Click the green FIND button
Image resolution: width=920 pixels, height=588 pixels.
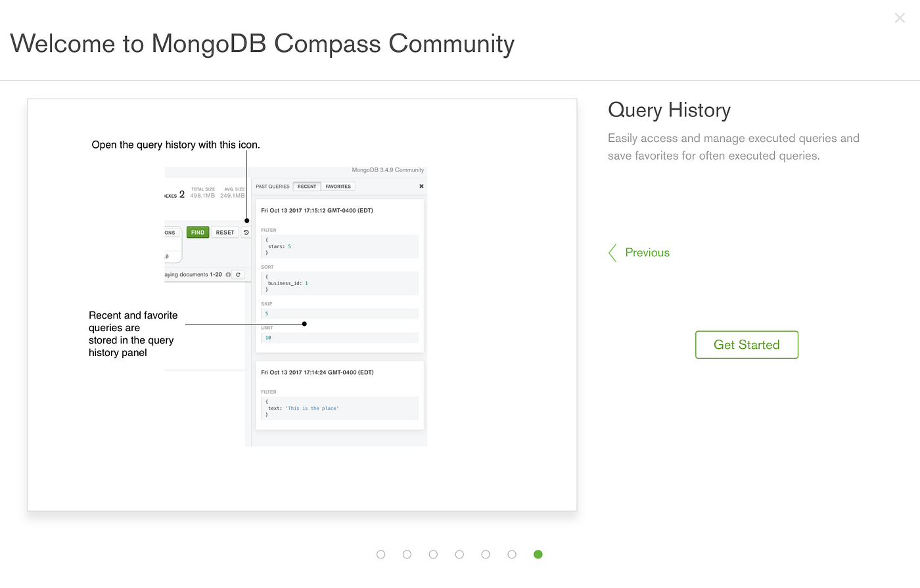[197, 232]
